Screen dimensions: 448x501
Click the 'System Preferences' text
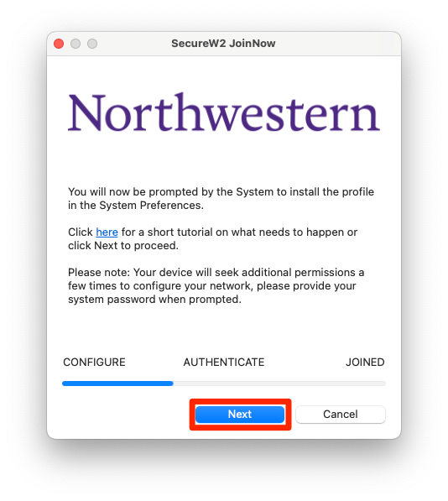151,205
